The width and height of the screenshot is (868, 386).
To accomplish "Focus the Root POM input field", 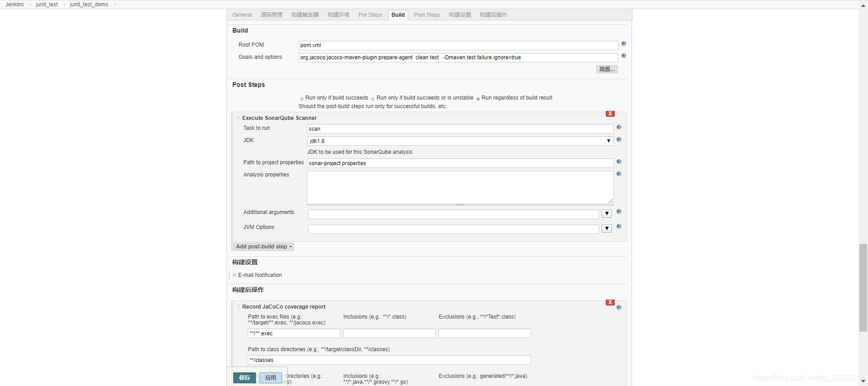I will (x=458, y=45).
